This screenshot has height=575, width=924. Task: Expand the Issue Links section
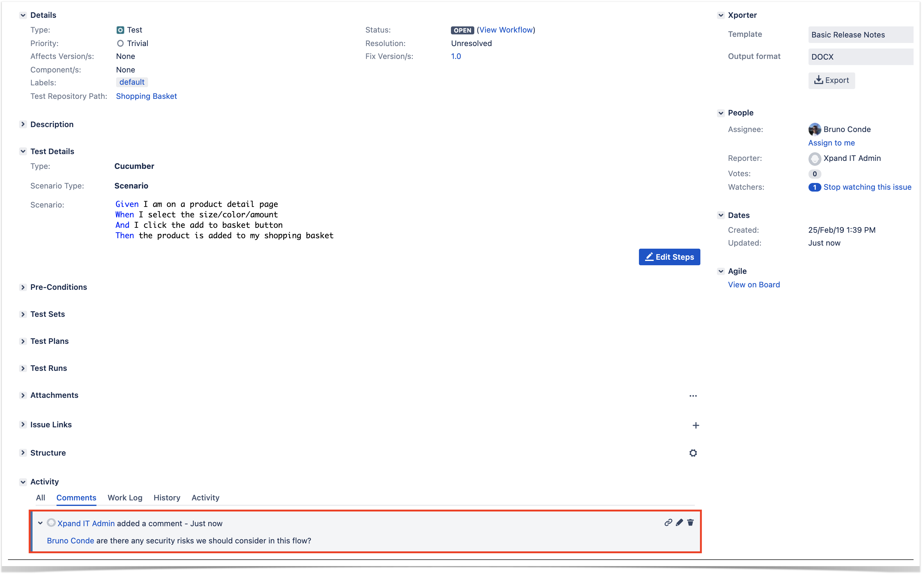click(x=23, y=425)
